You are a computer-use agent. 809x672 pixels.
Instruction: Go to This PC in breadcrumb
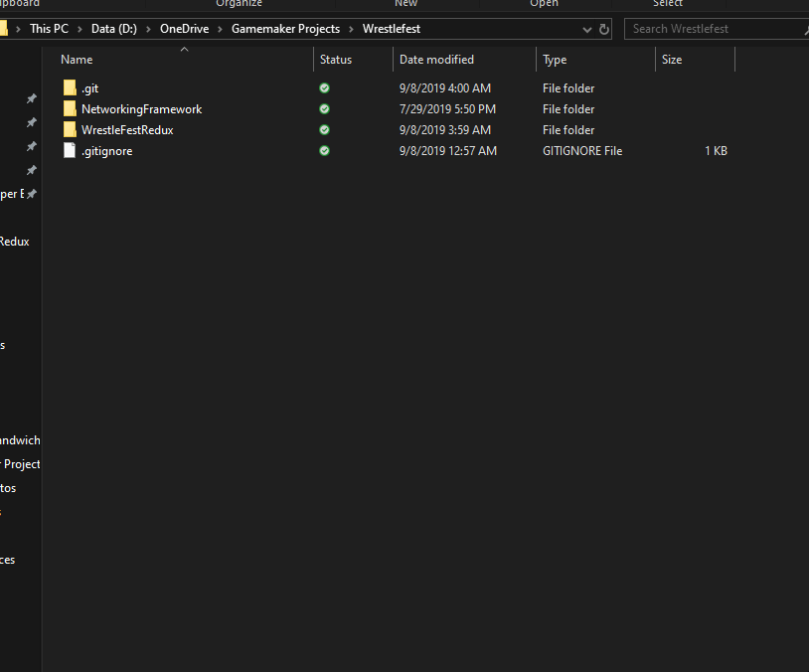[49, 29]
